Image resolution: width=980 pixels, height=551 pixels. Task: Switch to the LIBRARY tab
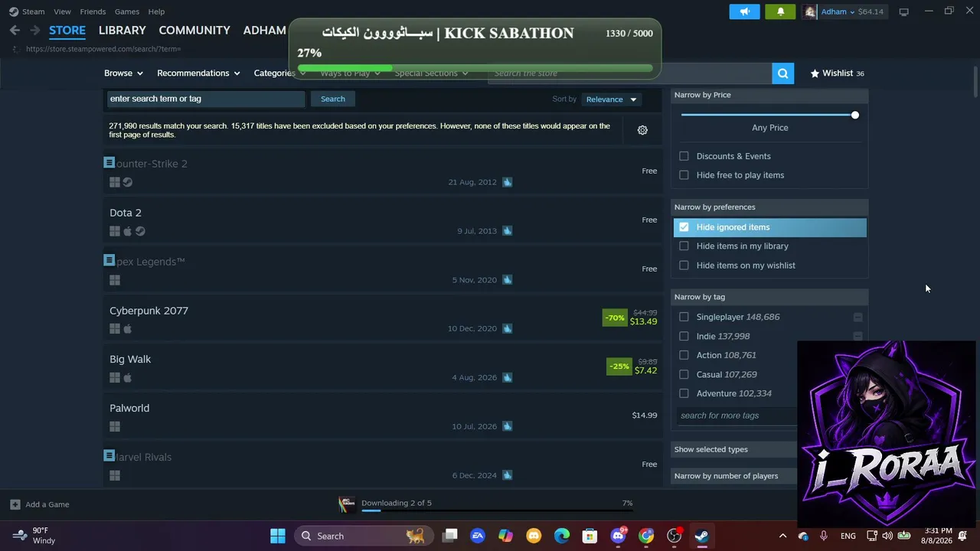[x=122, y=31]
